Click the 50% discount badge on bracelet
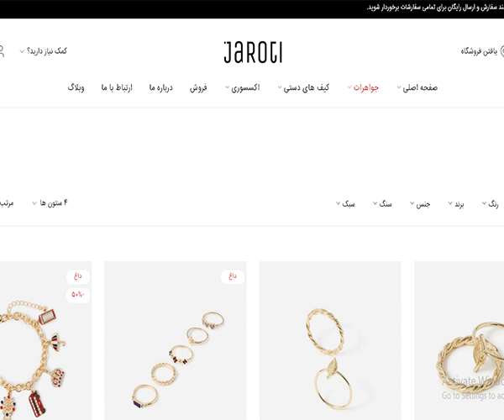Viewport: 504px width, 420px height. [78, 295]
